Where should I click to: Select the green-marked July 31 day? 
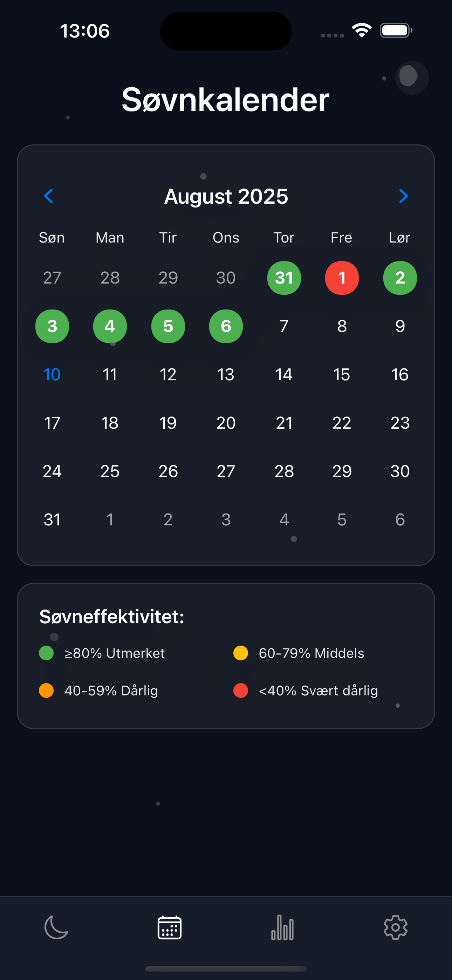(x=284, y=278)
